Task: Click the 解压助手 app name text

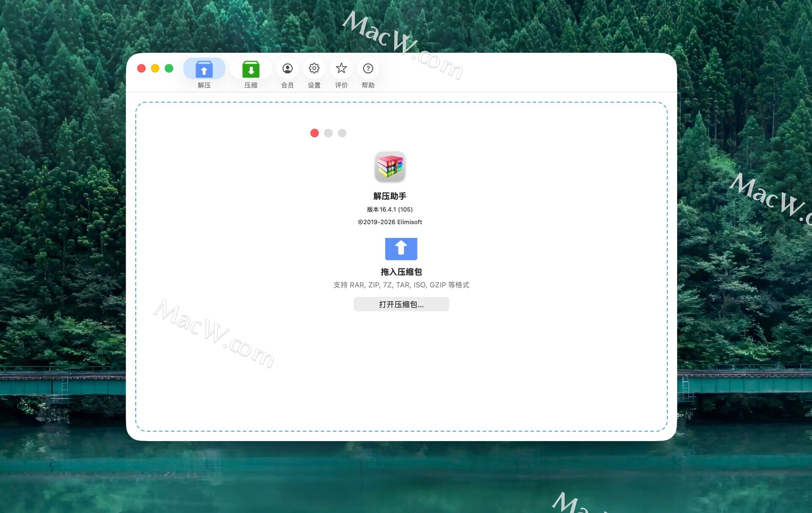Action: tap(390, 196)
